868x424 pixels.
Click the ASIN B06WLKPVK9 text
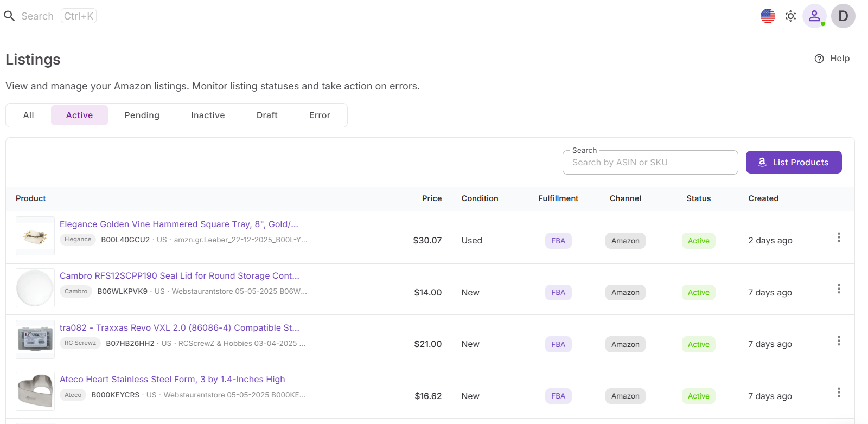pyautogui.click(x=123, y=291)
